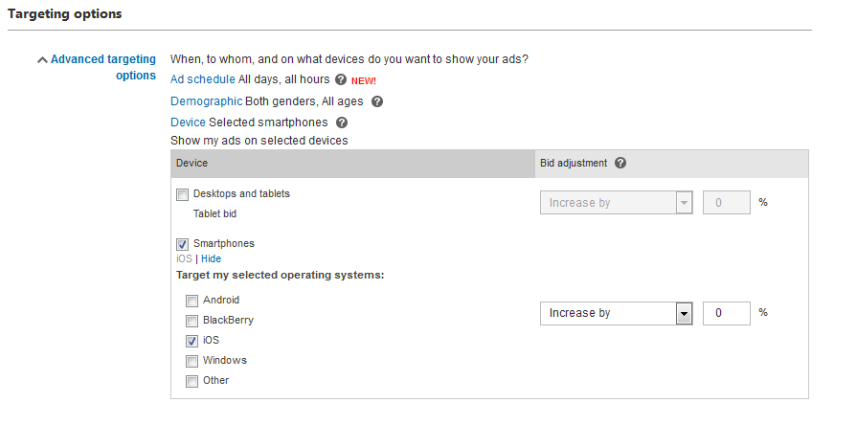The width and height of the screenshot is (856, 426).
Task: Open the Demographic link
Action: [x=206, y=102]
